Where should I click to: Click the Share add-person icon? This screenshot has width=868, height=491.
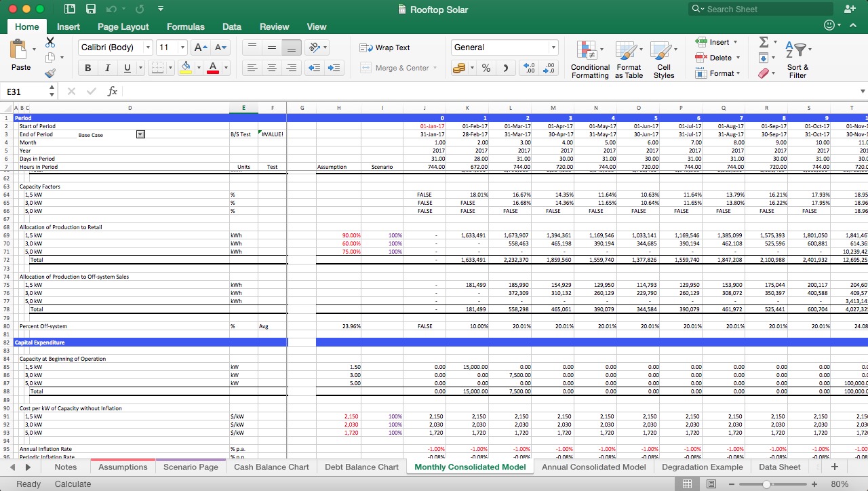tap(850, 9)
